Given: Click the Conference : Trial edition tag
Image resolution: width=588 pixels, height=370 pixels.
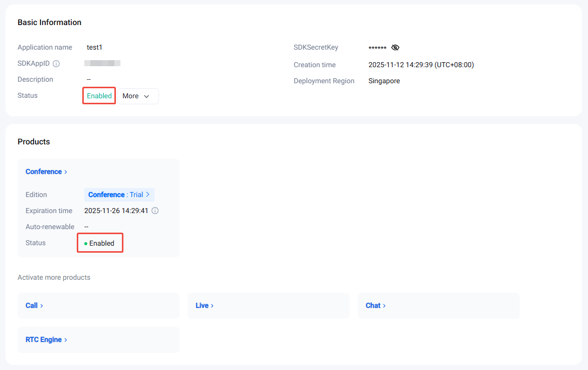Looking at the screenshot, I should (119, 195).
